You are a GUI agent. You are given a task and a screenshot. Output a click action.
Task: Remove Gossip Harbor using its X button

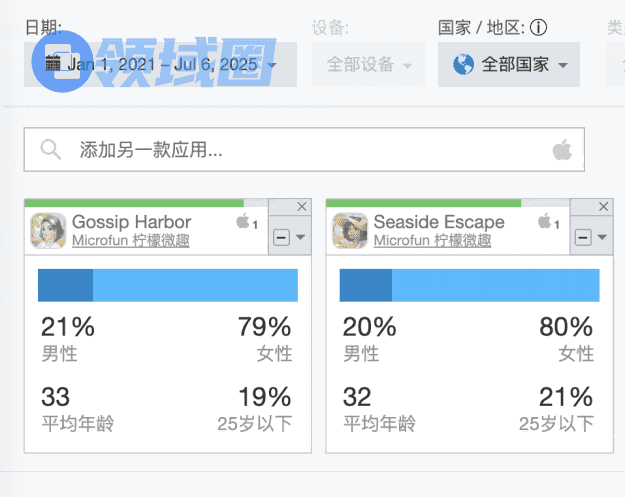(x=301, y=206)
